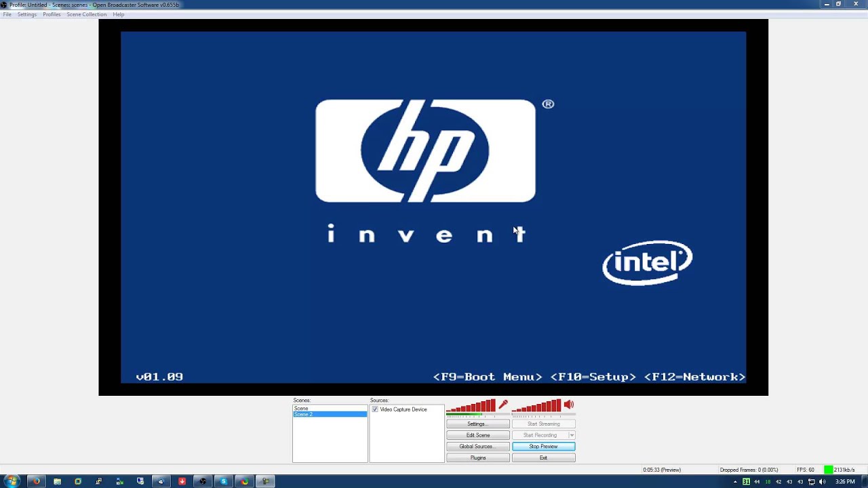Adjust the microphone volume bar meter
The width and height of the screenshot is (868, 488).
tap(471, 407)
